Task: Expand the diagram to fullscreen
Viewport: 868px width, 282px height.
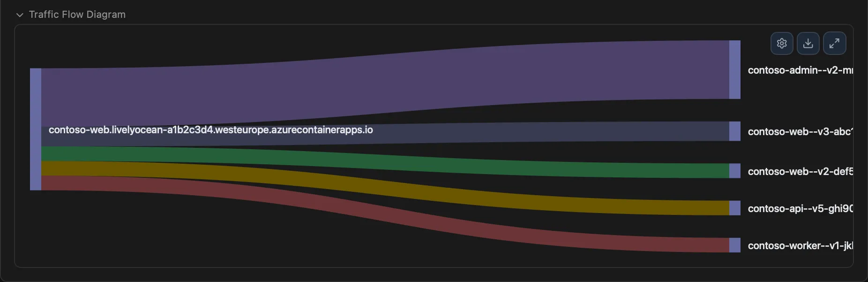Action: [834, 44]
